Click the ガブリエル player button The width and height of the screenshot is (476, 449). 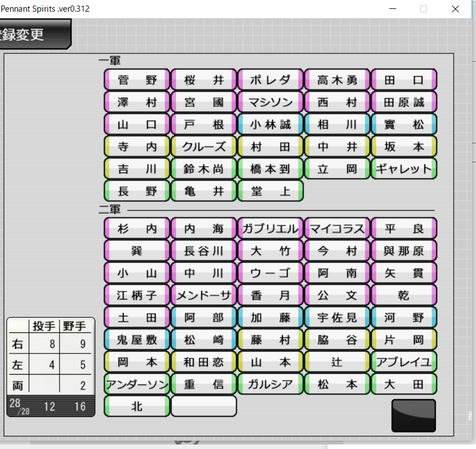pyautogui.click(x=270, y=228)
